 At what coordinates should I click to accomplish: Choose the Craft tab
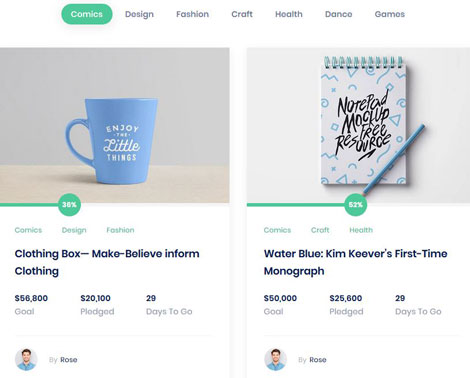[242, 14]
